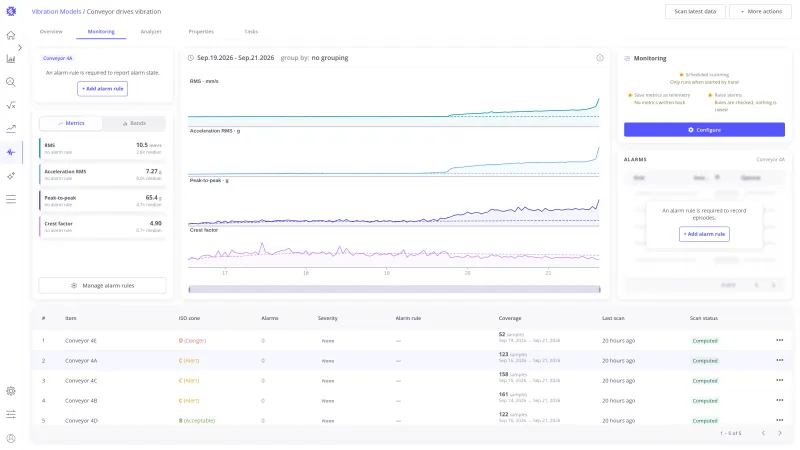
Task: Switch to Overview tab
Action: coord(51,32)
